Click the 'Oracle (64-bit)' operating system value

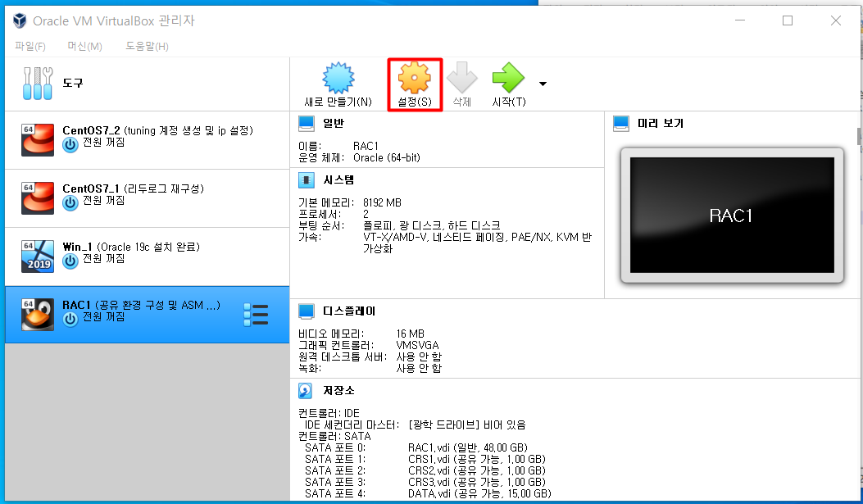click(x=386, y=157)
